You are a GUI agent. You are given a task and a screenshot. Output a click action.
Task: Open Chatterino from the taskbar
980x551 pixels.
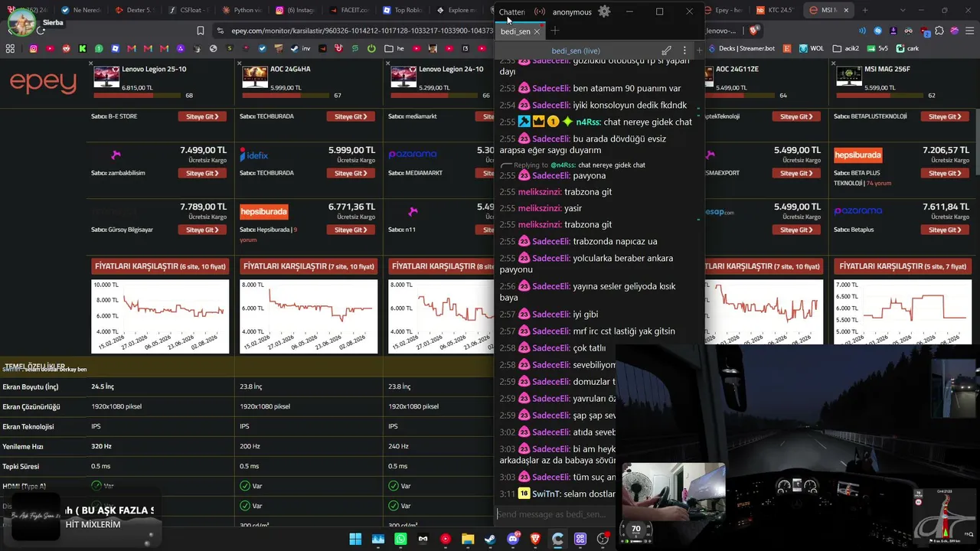pyautogui.click(x=558, y=539)
